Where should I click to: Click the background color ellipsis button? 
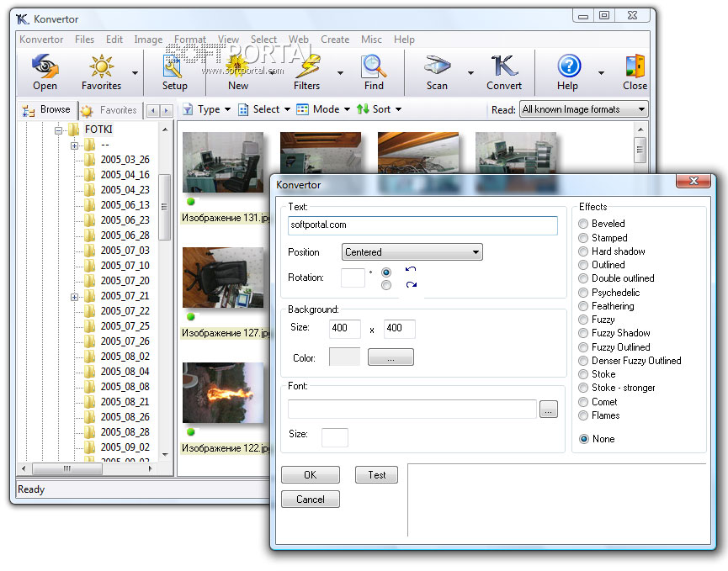(x=391, y=357)
